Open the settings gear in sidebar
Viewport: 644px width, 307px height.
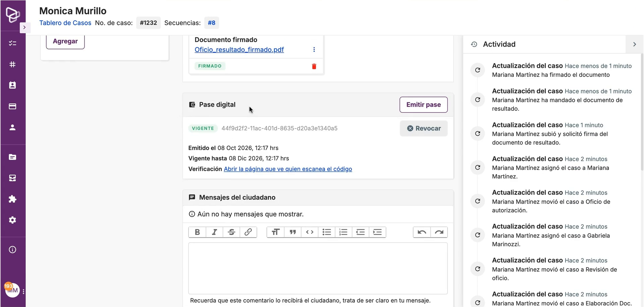tap(12, 220)
